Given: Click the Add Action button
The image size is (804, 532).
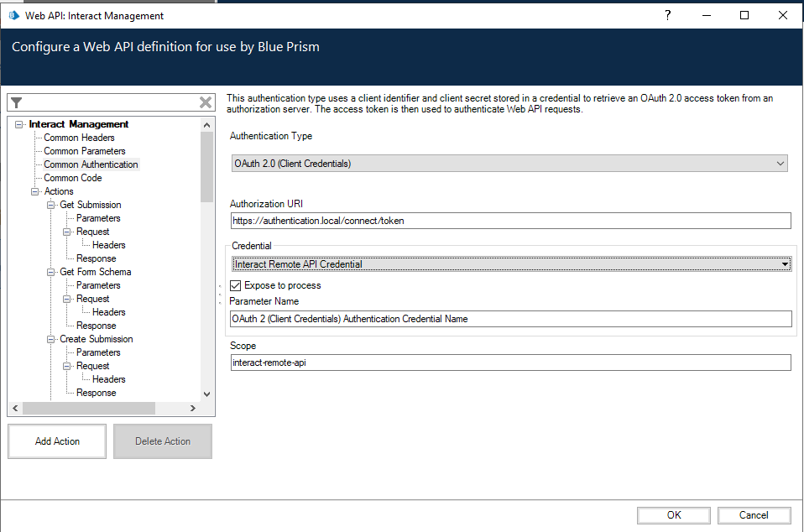Looking at the screenshot, I should pyautogui.click(x=57, y=441).
